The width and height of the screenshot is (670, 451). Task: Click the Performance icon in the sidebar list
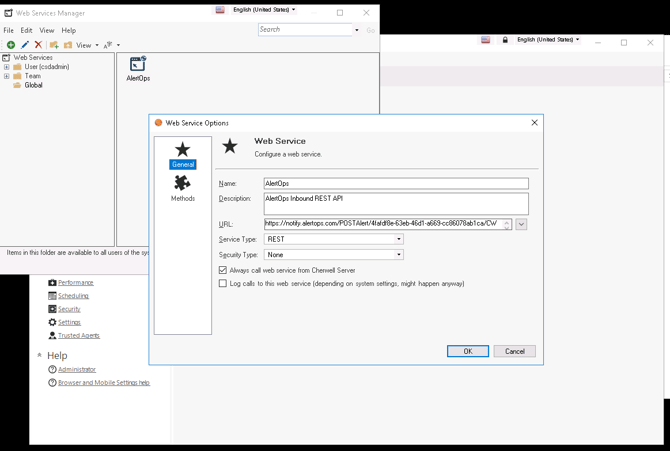tap(52, 283)
